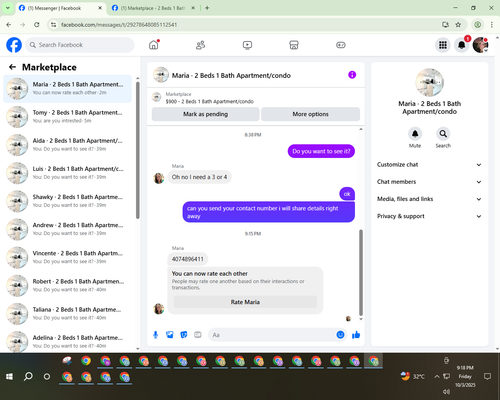Go back using Marketplace back arrow
The height and width of the screenshot is (400, 500).
click(x=12, y=67)
